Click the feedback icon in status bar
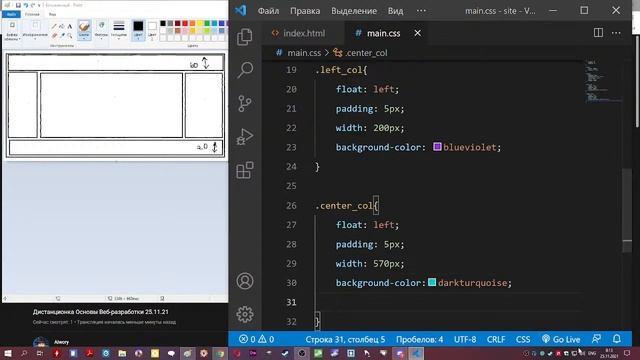This screenshot has height=360, width=640. pos(596,339)
